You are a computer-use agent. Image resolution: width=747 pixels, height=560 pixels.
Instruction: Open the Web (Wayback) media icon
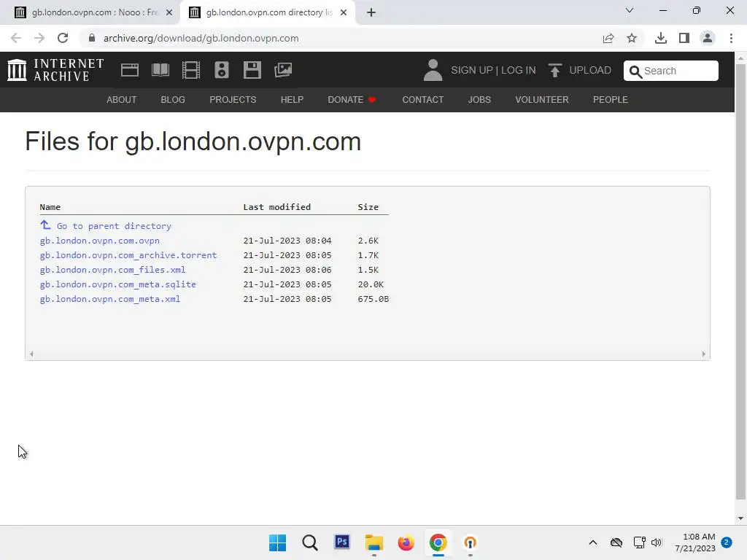130,70
